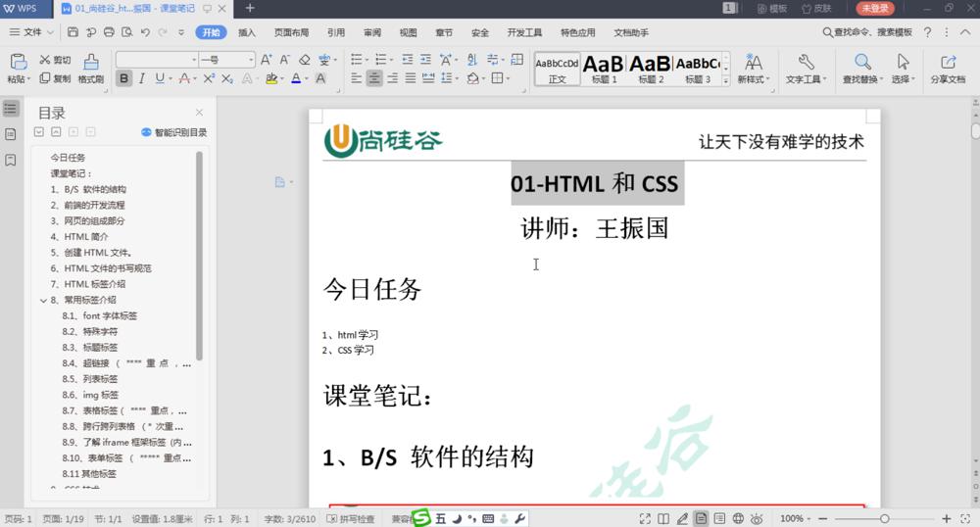Image resolution: width=980 pixels, height=527 pixels.
Task: Toggle bold formatting with the B button
Action: [124, 78]
